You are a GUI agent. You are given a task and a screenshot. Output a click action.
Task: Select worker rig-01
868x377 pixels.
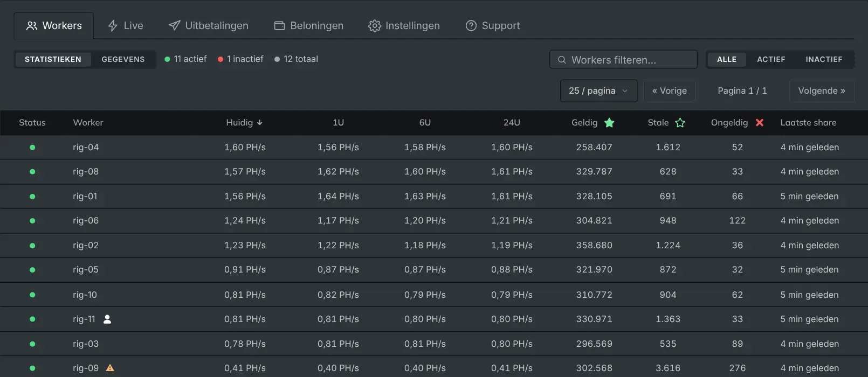85,197
